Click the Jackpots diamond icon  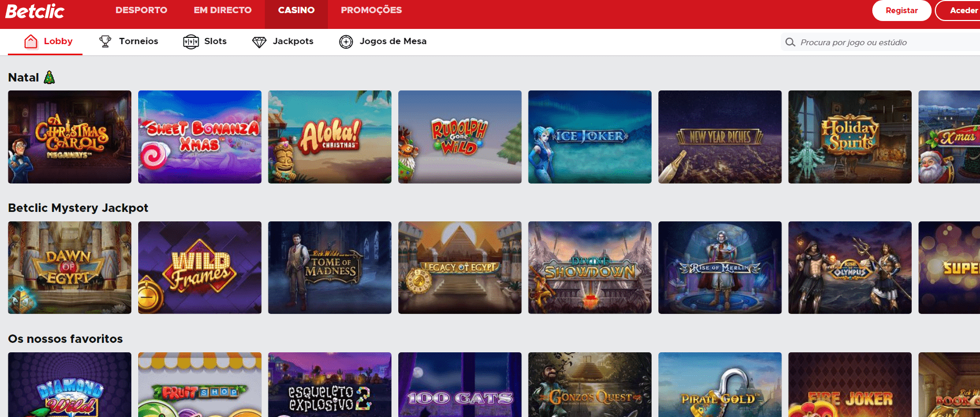259,42
